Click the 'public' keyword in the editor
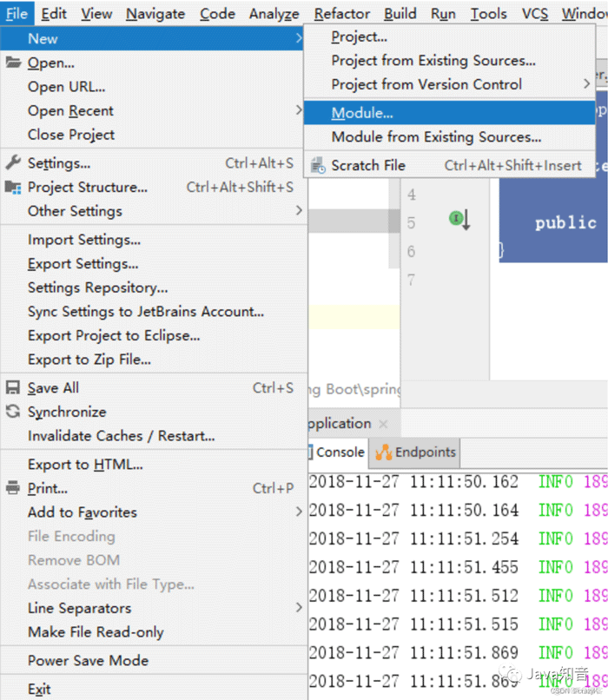 point(565,223)
